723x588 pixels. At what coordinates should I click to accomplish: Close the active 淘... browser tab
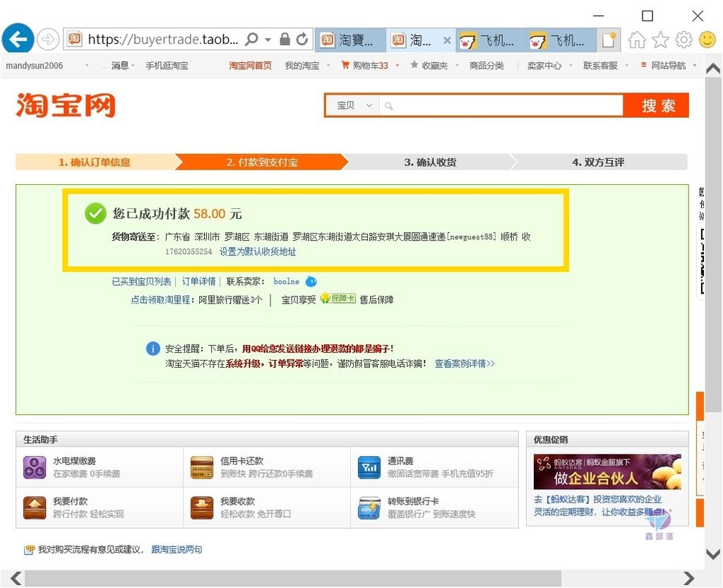(x=447, y=40)
